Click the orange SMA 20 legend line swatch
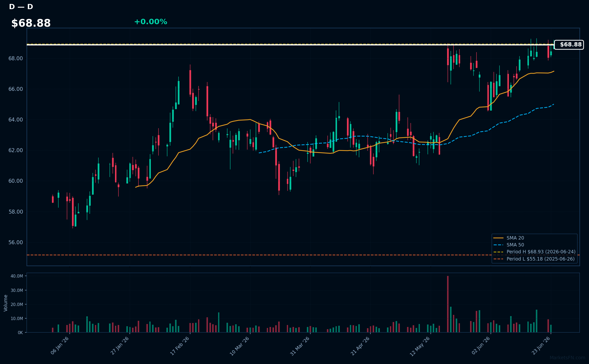This screenshot has height=364, width=589. point(498,238)
